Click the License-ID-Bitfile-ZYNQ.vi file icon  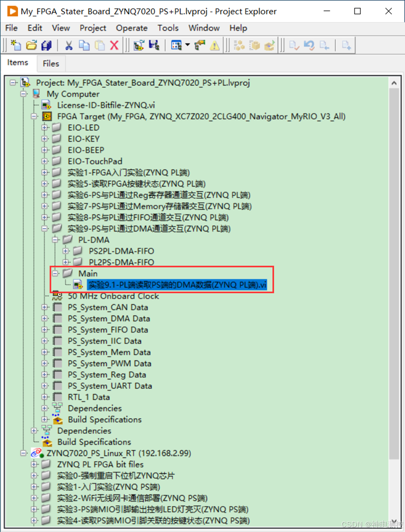pyautogui.click(x=47, y=105)
